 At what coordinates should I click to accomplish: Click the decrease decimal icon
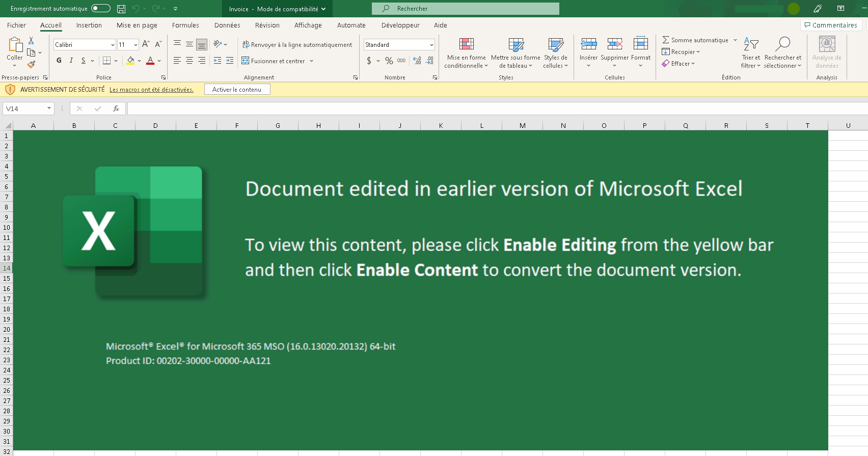[x=429, y=61]
